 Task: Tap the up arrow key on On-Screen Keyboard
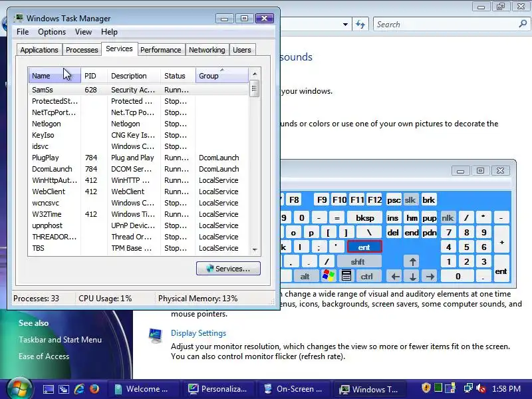[412, 261]
